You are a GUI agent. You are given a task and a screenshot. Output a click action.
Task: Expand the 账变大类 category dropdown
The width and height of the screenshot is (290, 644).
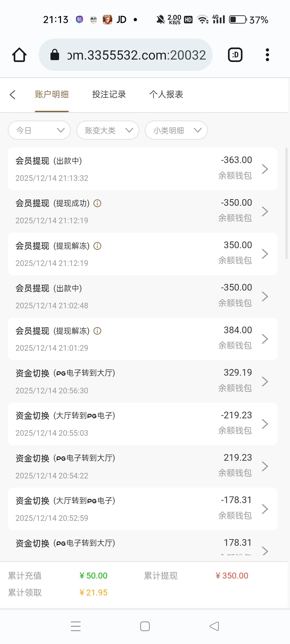(108, 130)
